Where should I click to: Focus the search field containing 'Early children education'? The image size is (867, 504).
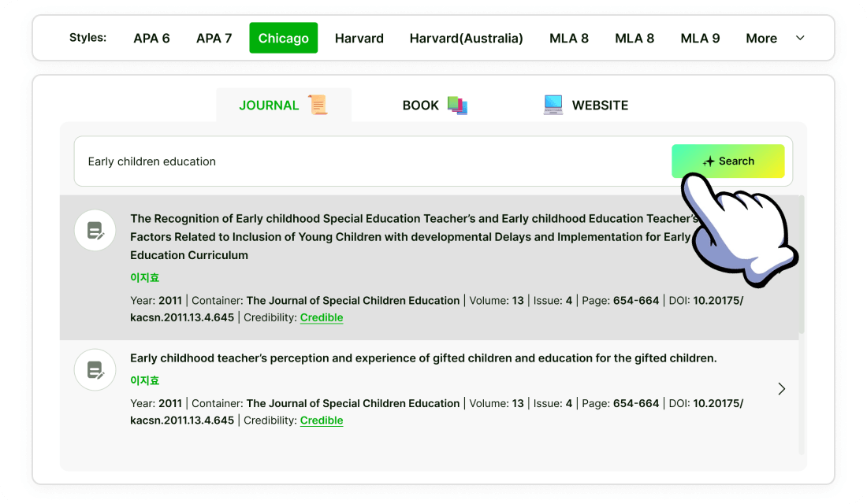pos(370,161)
